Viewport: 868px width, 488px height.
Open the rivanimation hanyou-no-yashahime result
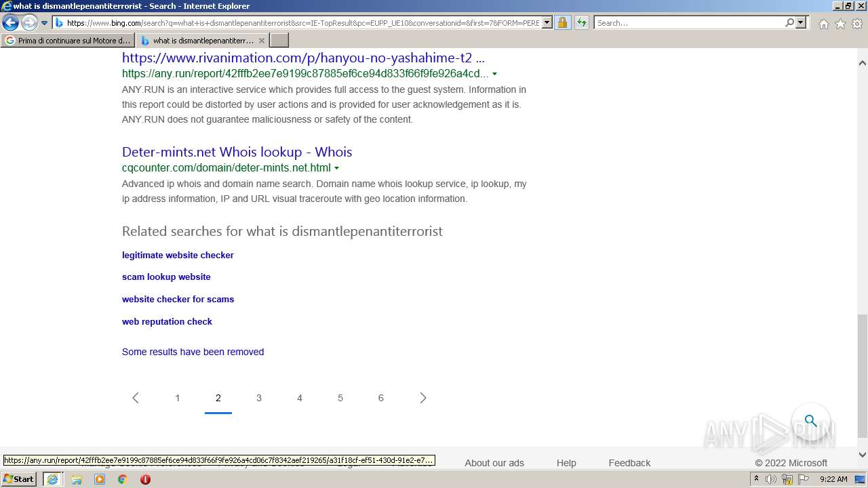coord(303,58)
